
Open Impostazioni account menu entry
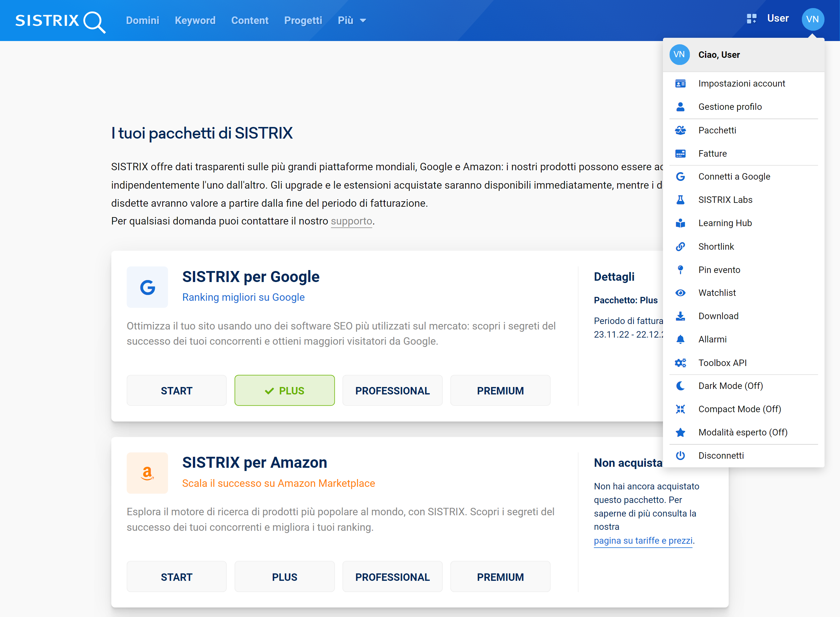click(x=743, y=84)
